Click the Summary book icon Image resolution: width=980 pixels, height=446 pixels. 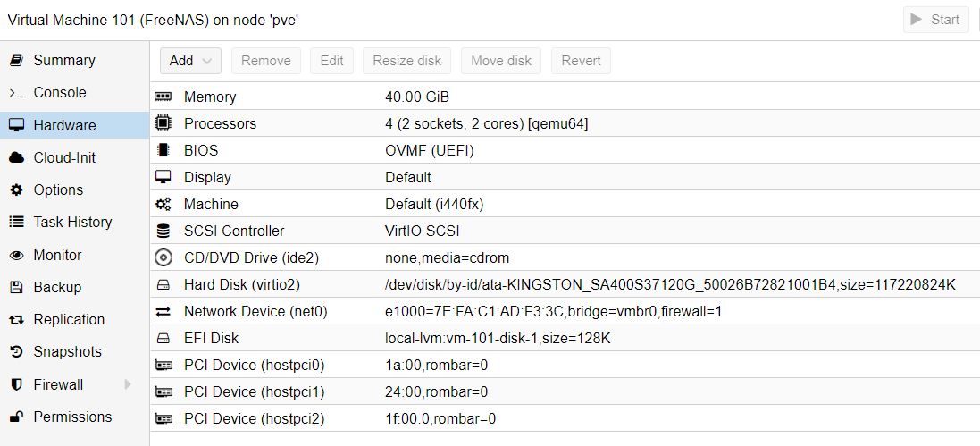click(x=16, y=61)
